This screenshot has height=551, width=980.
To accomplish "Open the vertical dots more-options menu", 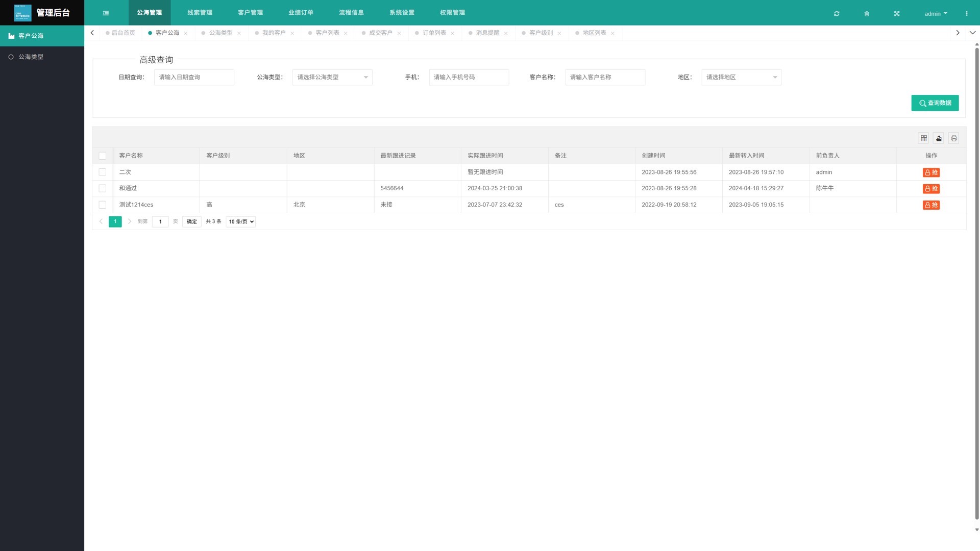I will click(966, 14).
